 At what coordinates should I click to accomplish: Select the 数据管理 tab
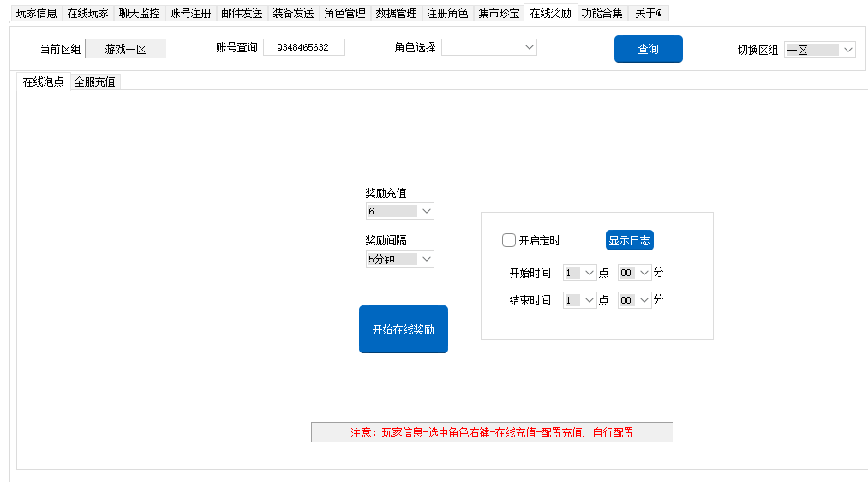(397, 13)
